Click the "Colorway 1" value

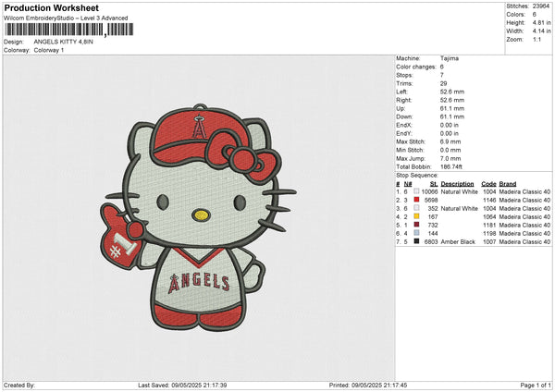click(49, 50)
